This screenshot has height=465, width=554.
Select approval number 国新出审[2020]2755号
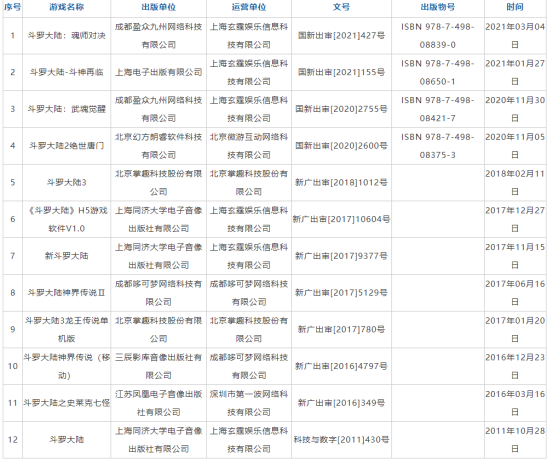pyautogui.click(x=341, y=109)
